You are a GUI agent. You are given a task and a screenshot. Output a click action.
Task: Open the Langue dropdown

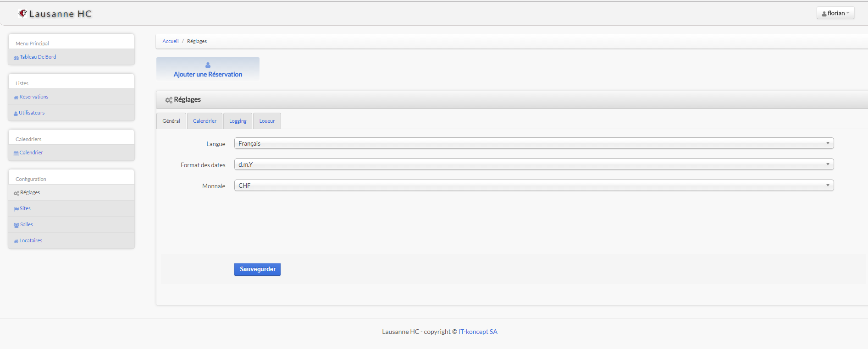[x=533, y=143]
